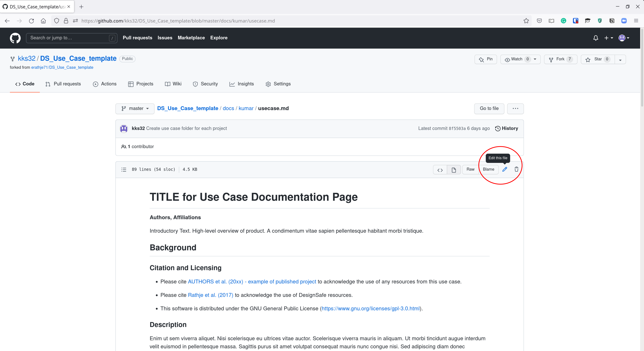Open the file outline list icon
The image size is (644, 351).
[x=124, y=170]
